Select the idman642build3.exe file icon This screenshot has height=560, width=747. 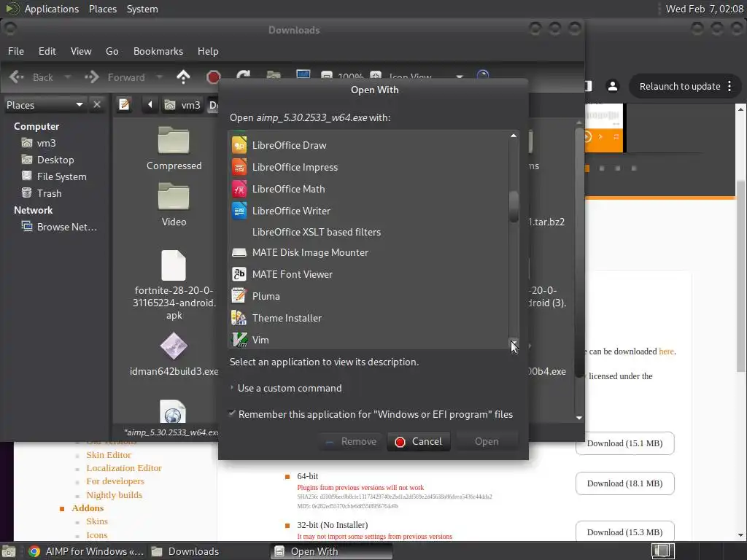(x=174, y=346)
